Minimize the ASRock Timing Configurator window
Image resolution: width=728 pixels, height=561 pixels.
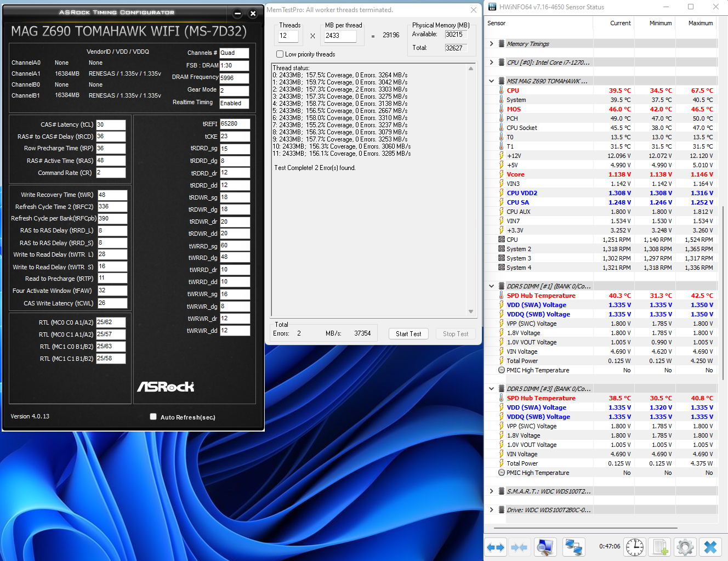(238, 14)
